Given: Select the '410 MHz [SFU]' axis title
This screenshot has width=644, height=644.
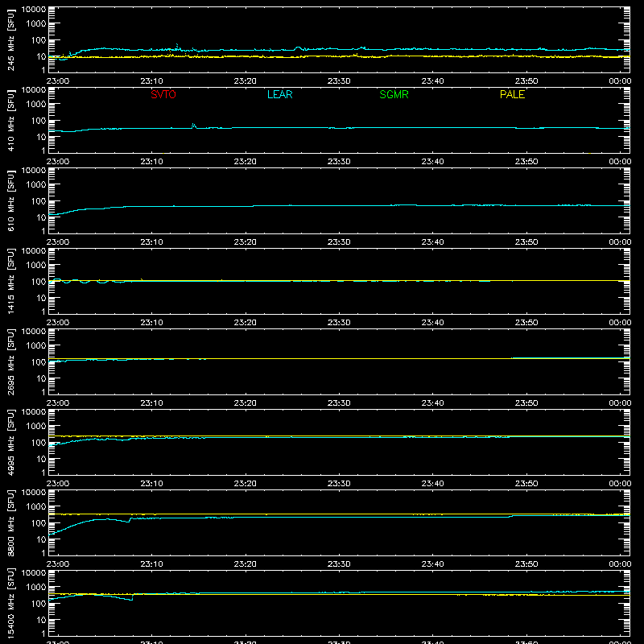Looking at the screenshot, I should click(10, 121).
